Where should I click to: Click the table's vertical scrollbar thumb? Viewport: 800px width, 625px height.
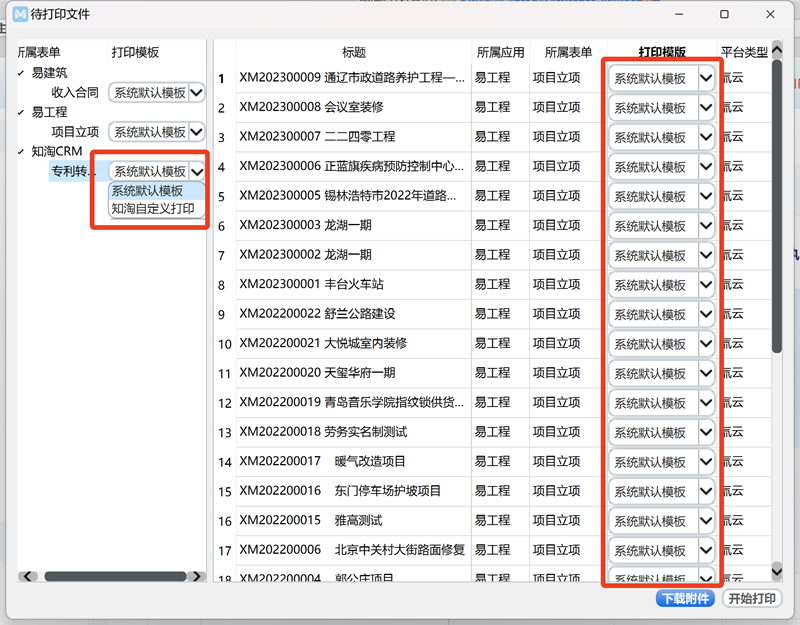point(777,207)
